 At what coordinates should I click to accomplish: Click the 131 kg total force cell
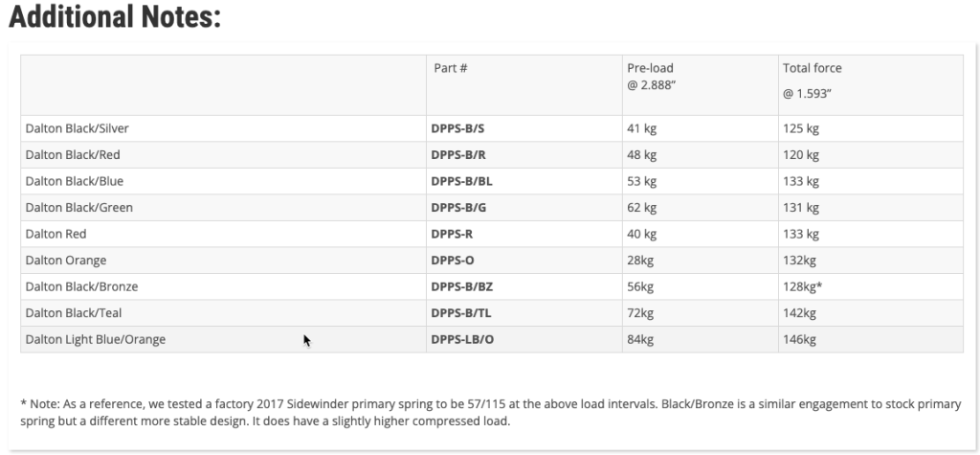click(x=800, y=207)
